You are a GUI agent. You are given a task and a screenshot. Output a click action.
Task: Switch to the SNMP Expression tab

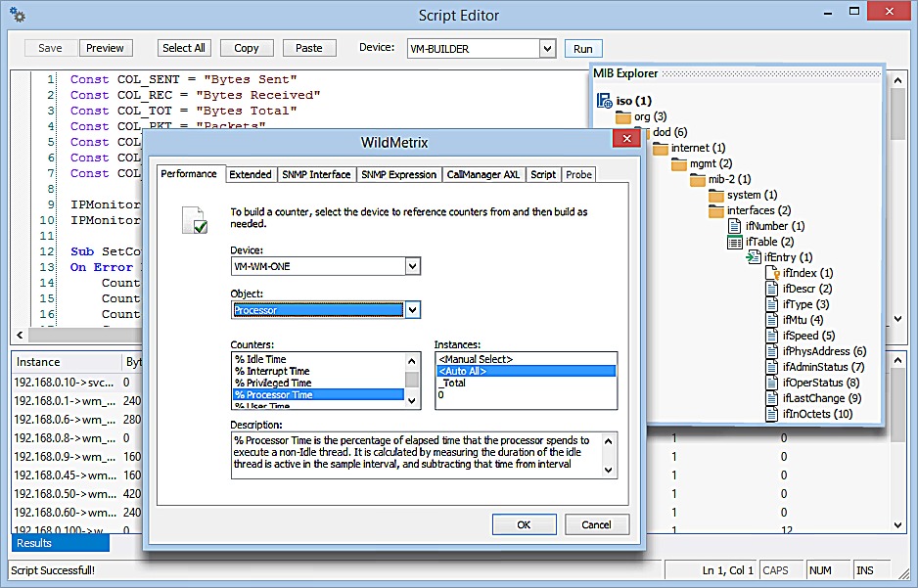pyautogui.click(x=398, y=174)
